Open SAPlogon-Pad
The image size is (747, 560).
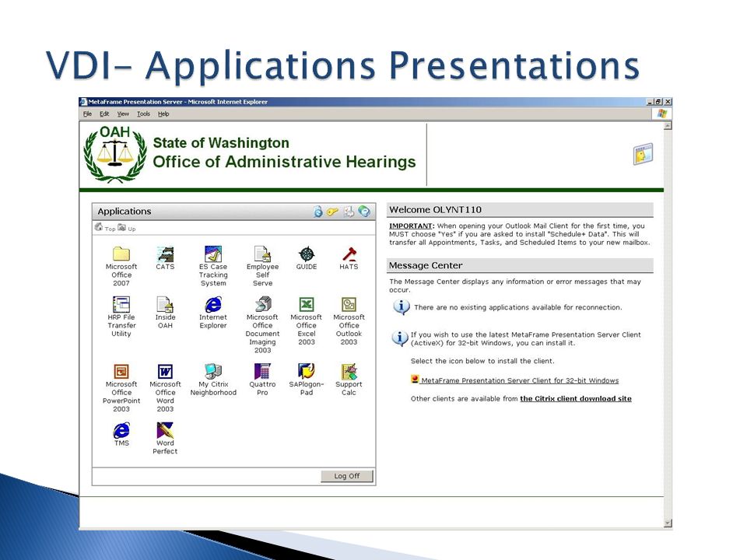[x=307, y=372]
